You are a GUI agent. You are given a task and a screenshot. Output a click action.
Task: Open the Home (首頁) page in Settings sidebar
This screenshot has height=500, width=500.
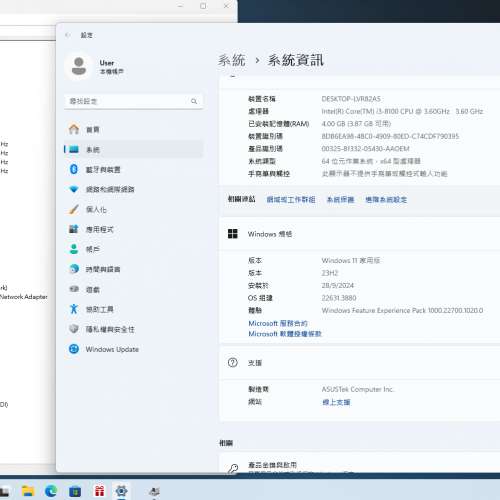(133, 129)
